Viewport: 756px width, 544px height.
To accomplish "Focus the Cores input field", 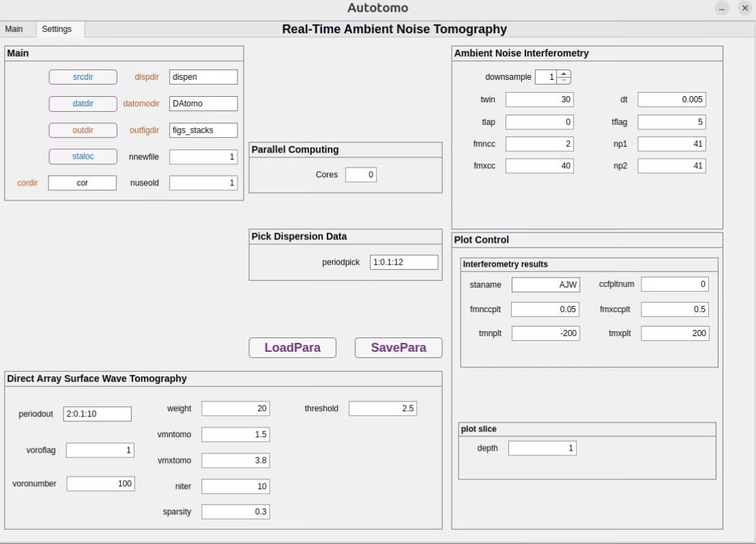I will [x=360, y=175].
